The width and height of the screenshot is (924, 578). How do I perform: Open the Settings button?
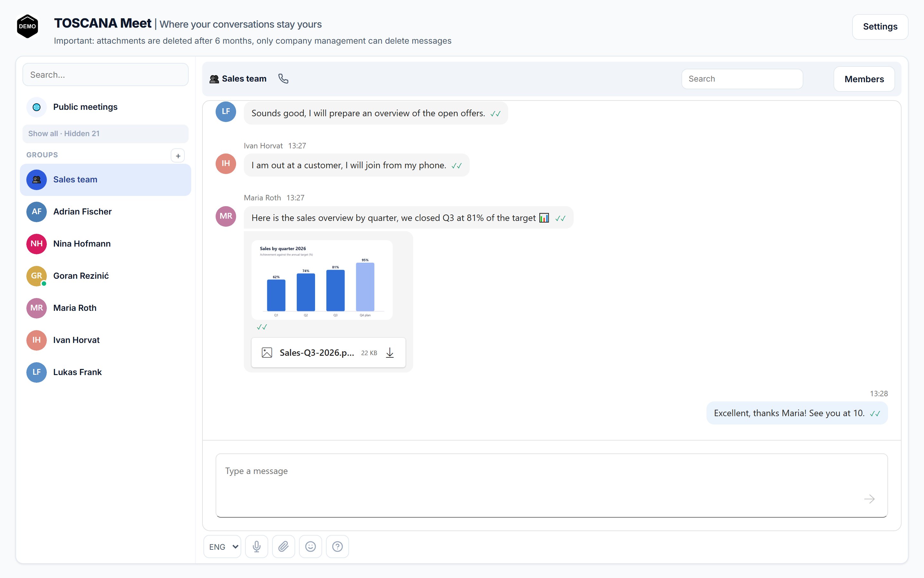point(880,27)
